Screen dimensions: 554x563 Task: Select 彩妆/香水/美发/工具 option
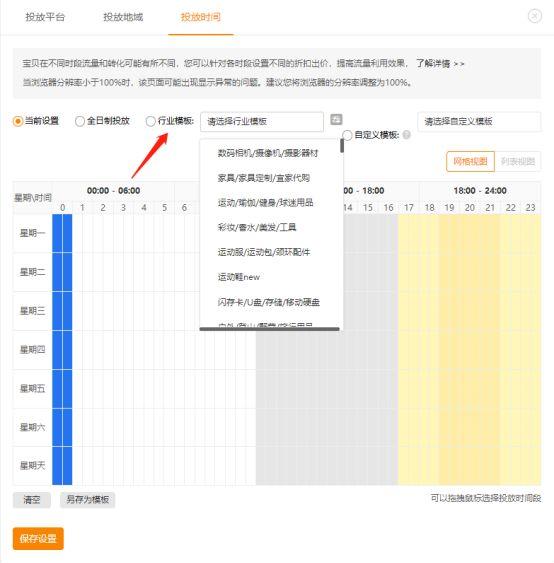click(257, 227)
